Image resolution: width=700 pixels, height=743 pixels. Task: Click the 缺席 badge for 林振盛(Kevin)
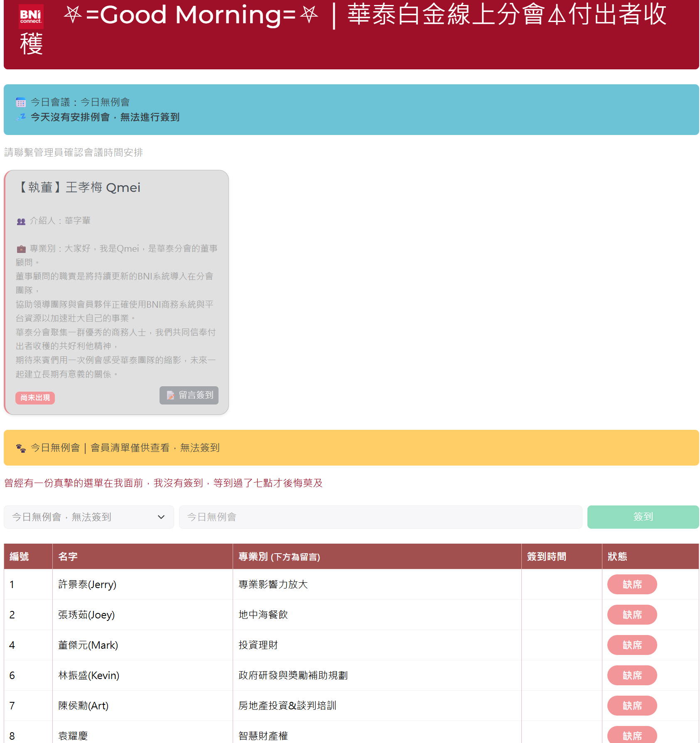(x=632, y=675)
